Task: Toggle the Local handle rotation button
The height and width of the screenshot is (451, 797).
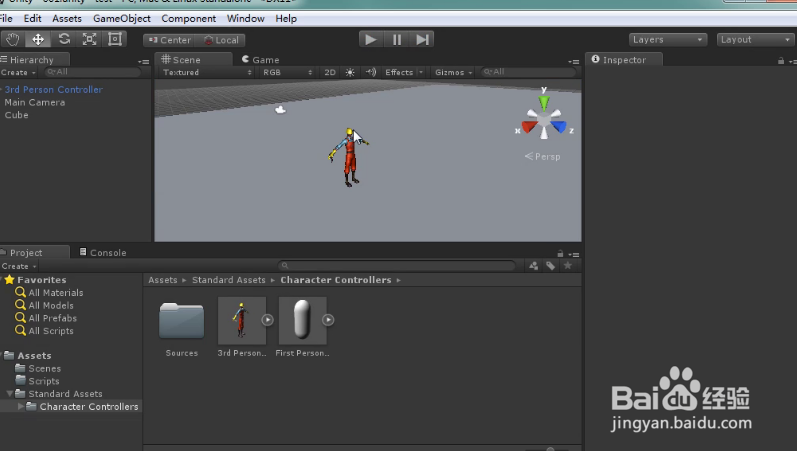Action: tap(222, 40)
